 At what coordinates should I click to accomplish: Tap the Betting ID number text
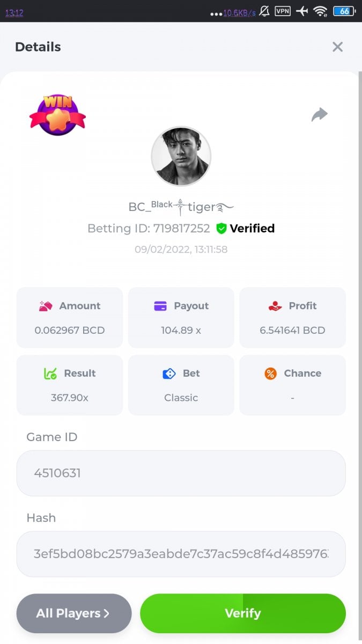pyautogui.click(x=181, y=229)
